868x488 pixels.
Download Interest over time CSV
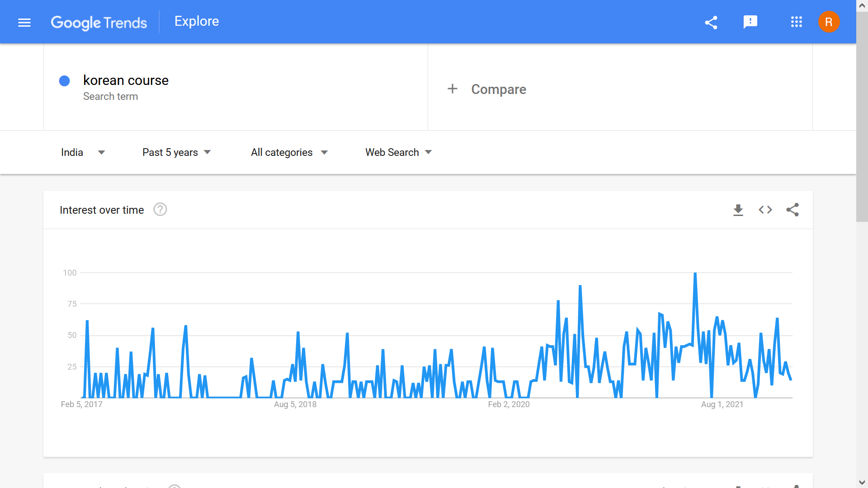coord(738,210)
